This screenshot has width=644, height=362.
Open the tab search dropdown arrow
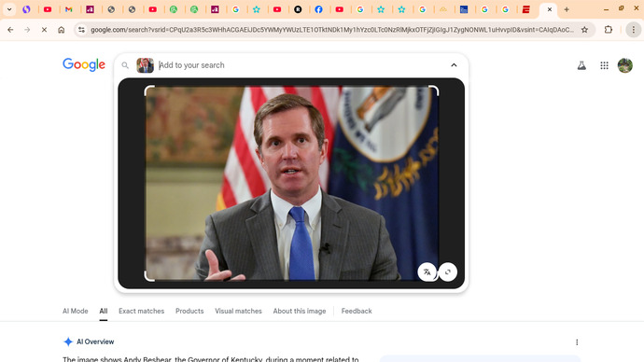[9, 9]
